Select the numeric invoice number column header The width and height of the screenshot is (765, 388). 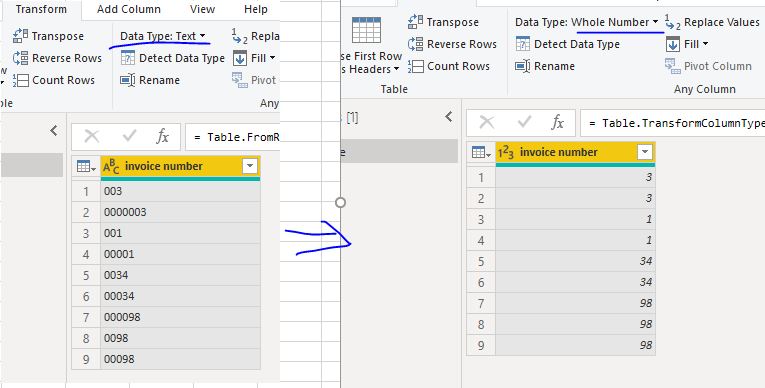point(576,152)
